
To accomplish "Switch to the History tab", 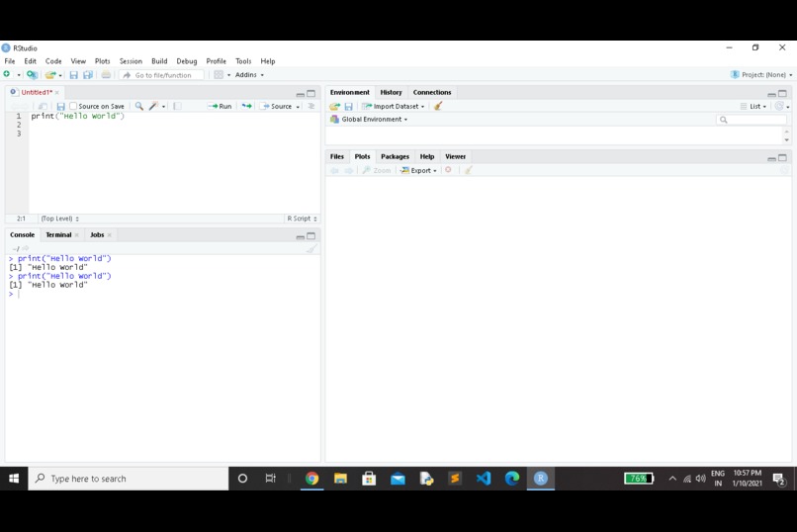I will click(x=391, y=93).
